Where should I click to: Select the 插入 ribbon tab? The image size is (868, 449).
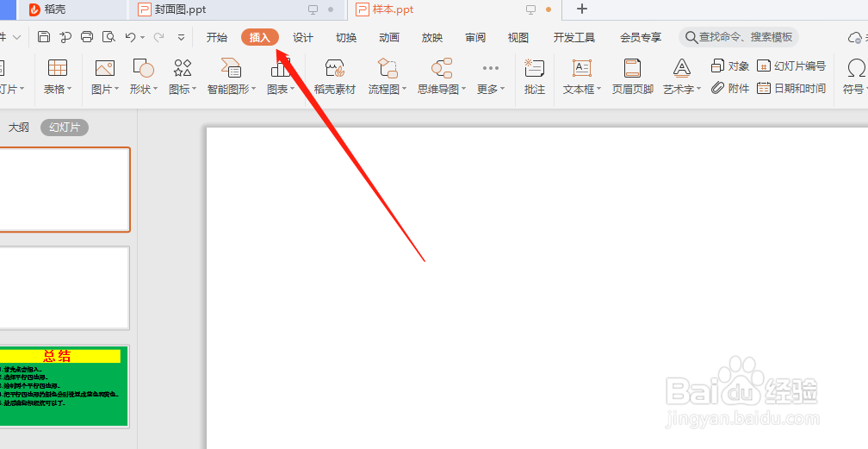[260, 38]
